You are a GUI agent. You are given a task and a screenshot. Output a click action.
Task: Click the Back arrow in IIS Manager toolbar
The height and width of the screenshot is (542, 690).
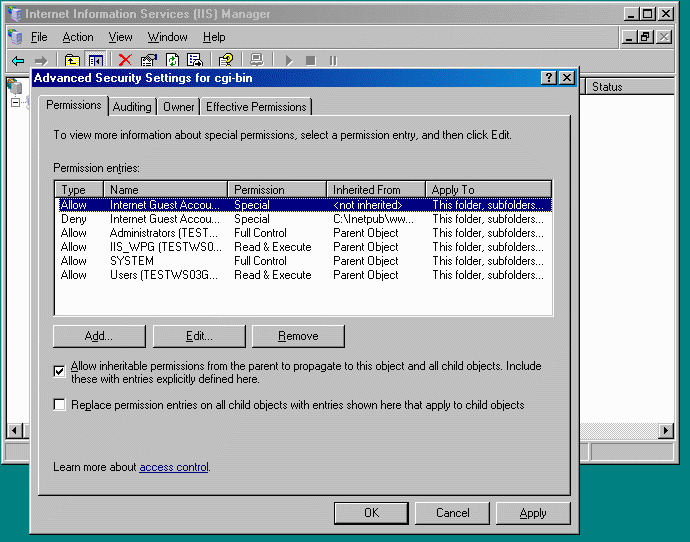point(18,60)
